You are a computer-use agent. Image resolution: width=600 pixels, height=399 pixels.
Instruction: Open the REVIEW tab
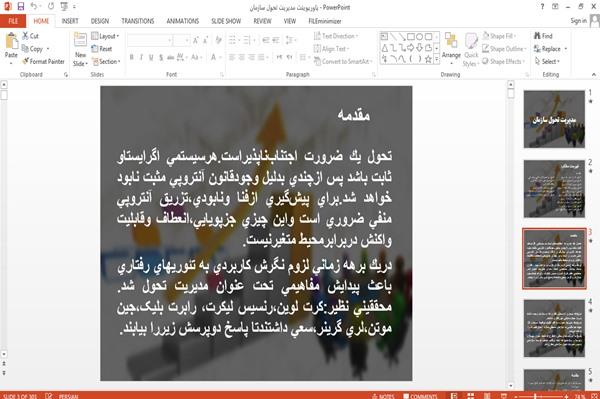coord(262,21)
